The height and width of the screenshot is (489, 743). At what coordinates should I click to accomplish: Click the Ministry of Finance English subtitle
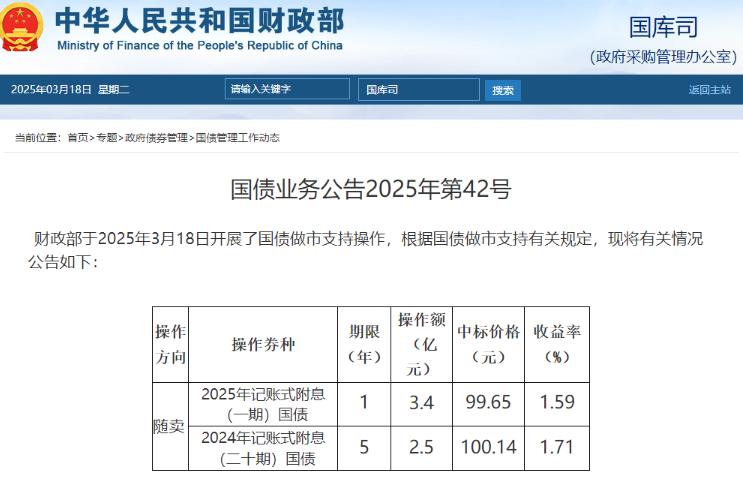tap(199, 45)
